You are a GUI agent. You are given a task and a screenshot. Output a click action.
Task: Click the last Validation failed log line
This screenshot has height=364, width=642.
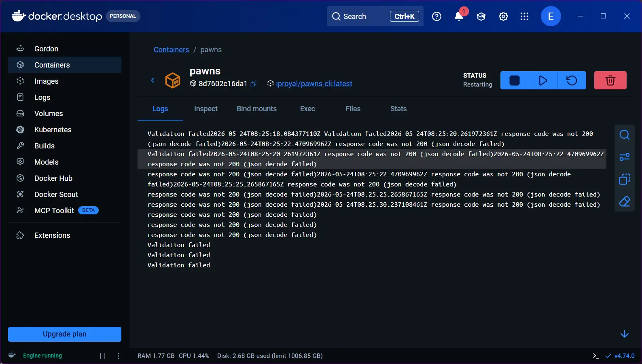tap(179, 265)
